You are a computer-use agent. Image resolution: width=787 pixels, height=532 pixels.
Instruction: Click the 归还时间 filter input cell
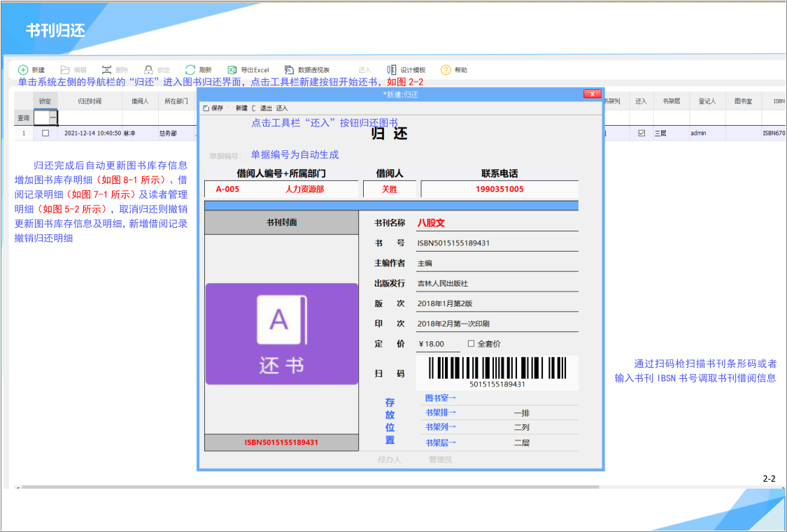pos(90,118)
